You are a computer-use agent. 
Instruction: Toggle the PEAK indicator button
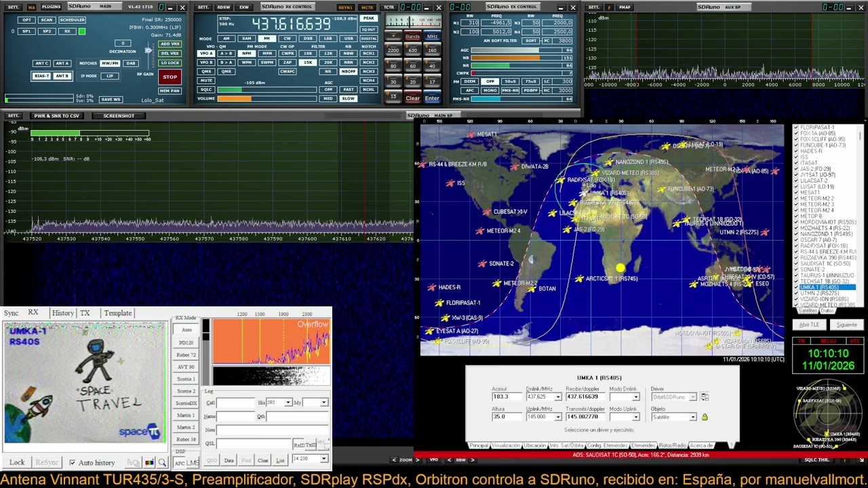(x=368, y=18)
